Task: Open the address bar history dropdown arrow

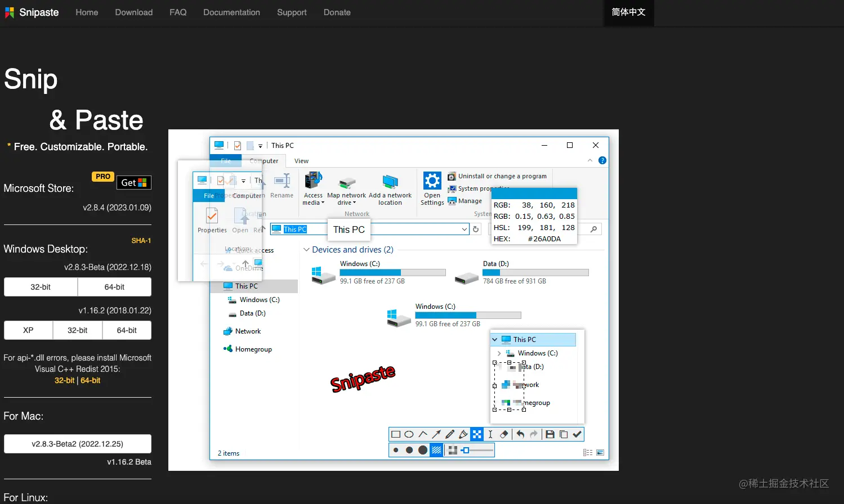Action: pos(464,229)
